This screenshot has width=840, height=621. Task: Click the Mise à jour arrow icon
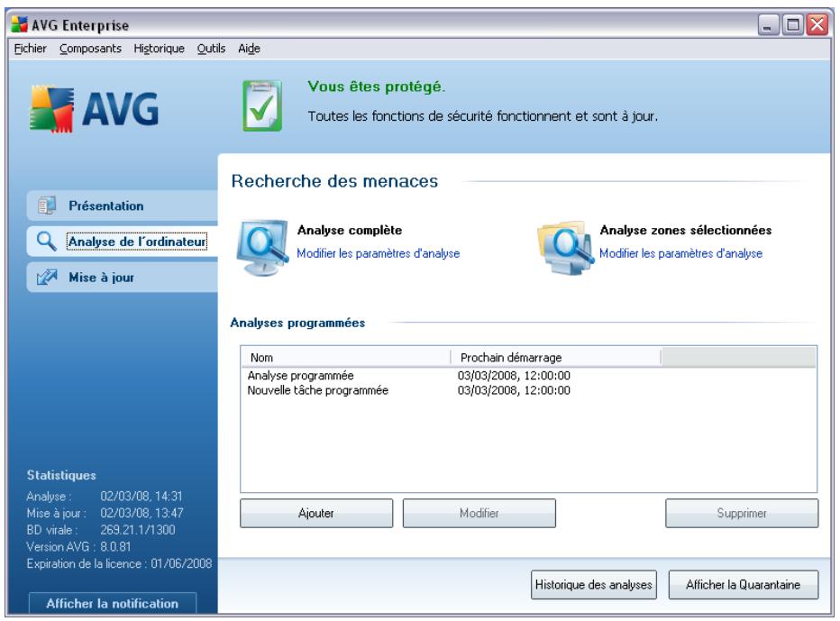tap(47, 277)
